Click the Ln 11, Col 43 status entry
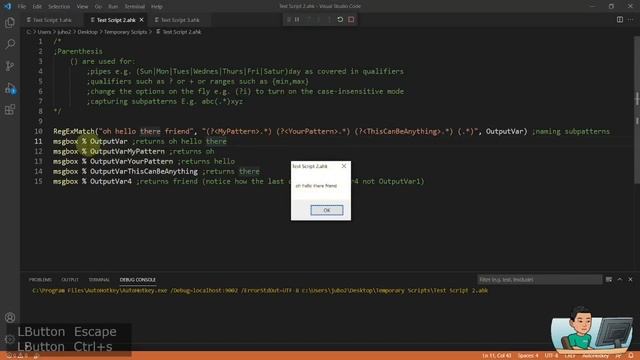Viewport: 640px width, 360px height. [x=496, y=356]
